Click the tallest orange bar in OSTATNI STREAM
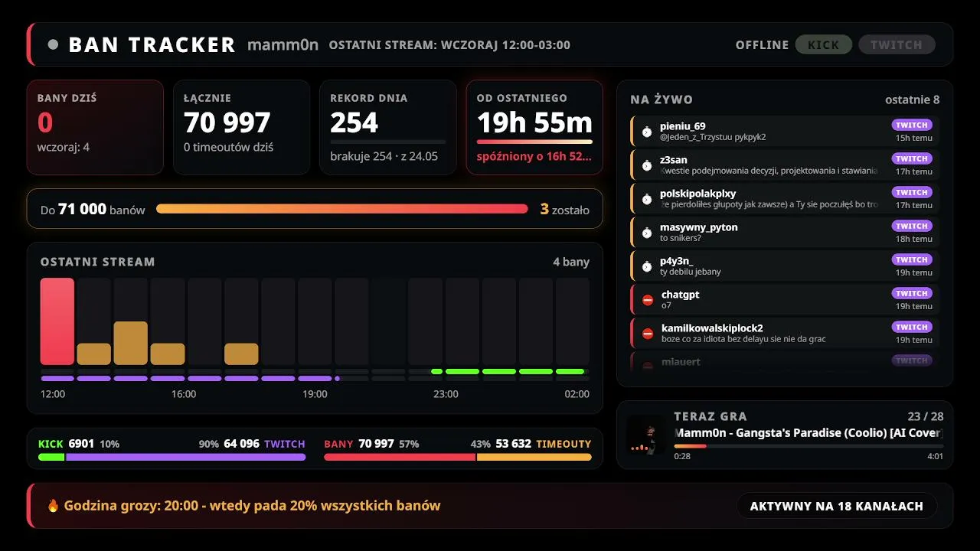Image resolution: width=980 pixels, height=551 pixels. pos(131,343)
